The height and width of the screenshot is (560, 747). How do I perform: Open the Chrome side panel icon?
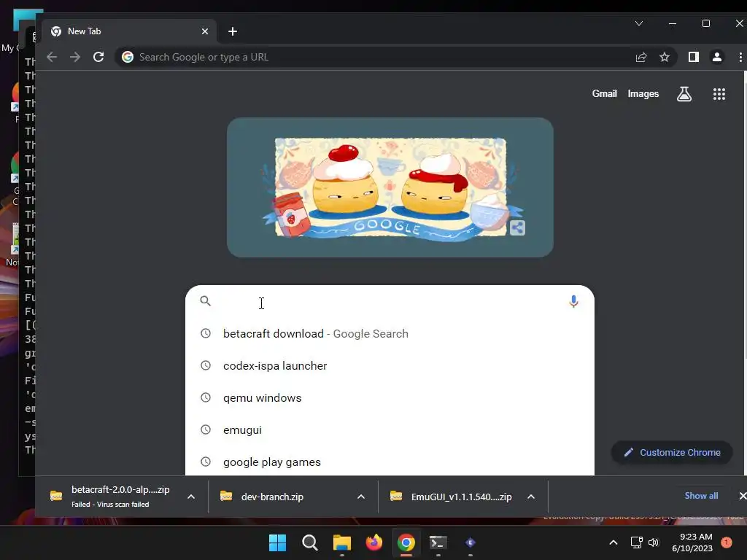coord(694,57)
